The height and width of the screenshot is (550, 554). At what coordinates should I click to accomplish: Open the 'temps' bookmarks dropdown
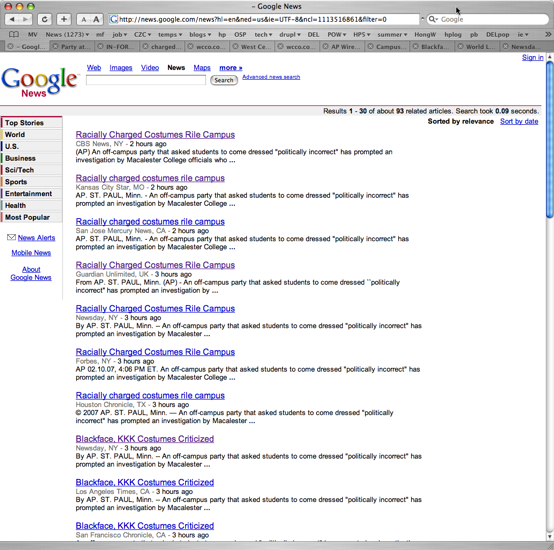pyautogui.click(x=170, y=35)
